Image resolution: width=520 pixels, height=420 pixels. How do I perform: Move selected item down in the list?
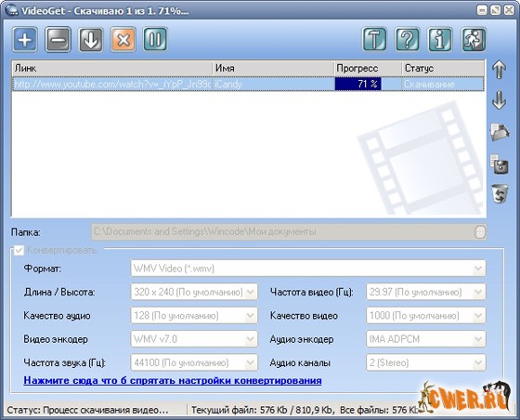[x=500, y=99]
